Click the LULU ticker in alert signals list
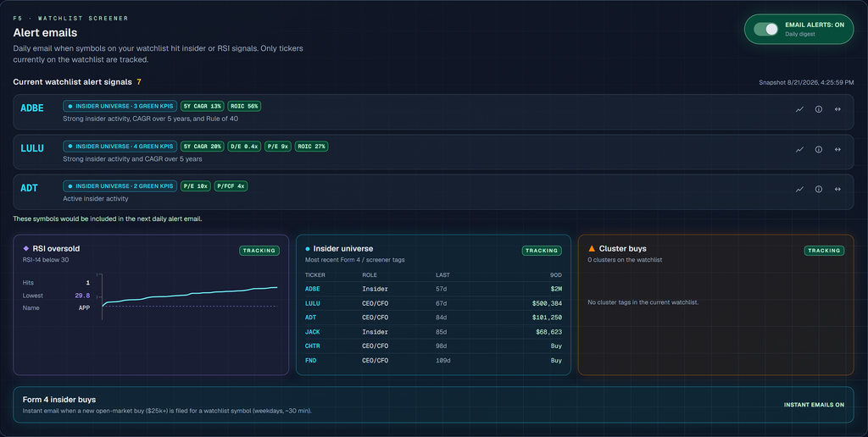The image size is (868, 437). 32,148
